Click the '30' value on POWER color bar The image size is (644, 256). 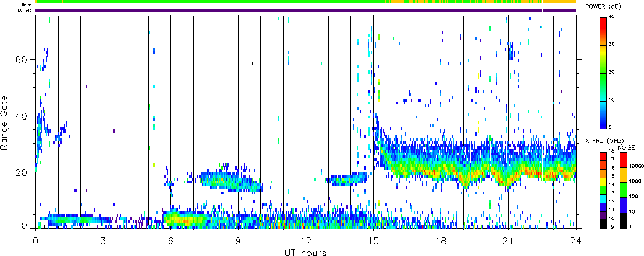click(x=611, y=44)
